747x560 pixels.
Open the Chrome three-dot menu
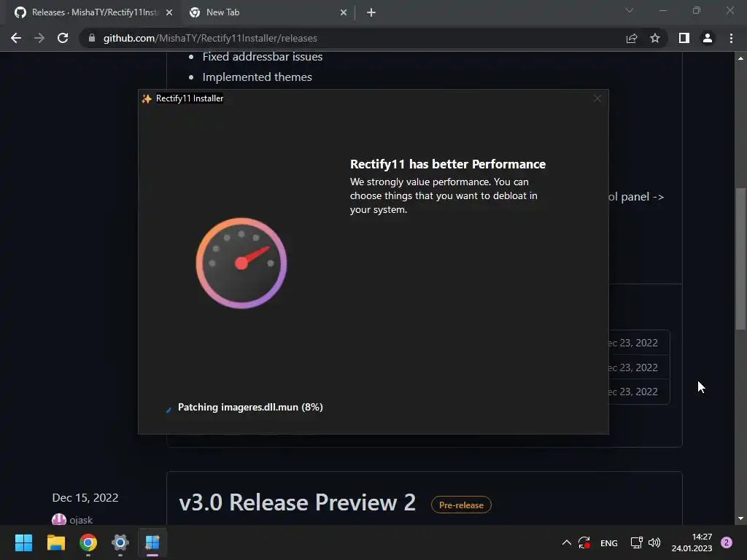(x=731, y=38)
